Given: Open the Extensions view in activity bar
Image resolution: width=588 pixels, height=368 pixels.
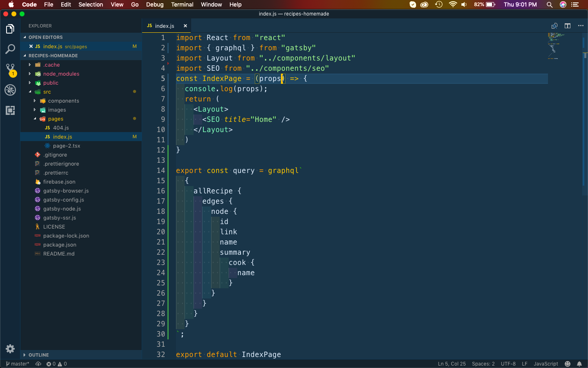Looking at the screenshot, I should 10,110.
